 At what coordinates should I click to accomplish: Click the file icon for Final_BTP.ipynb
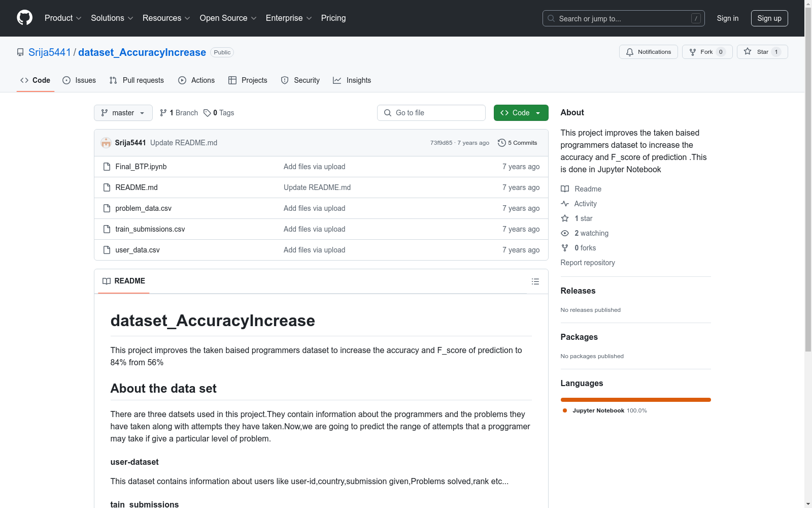107,167
